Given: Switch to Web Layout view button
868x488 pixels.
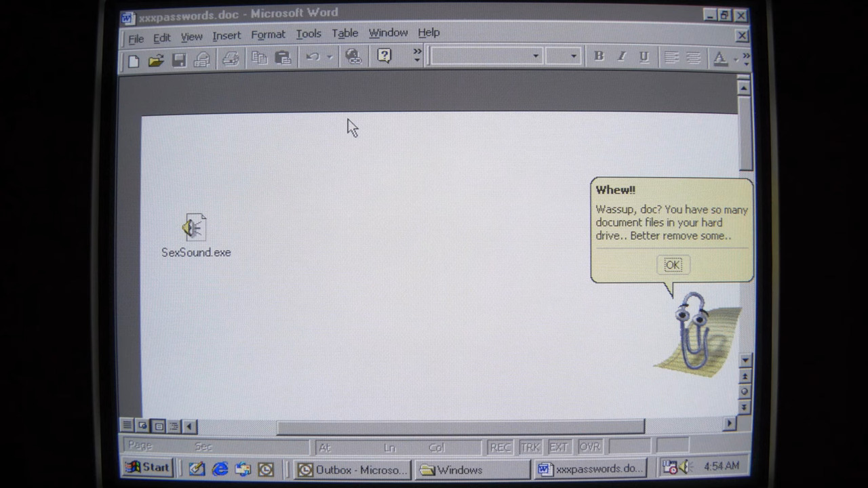Looking at the screenshot, I should tap(142, 426).
